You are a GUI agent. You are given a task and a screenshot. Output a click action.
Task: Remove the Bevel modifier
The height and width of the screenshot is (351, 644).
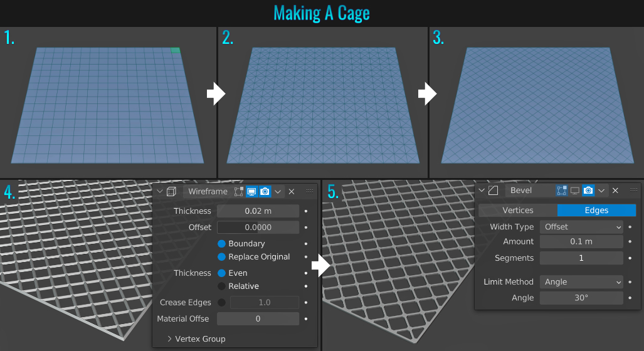pos(615,191)
